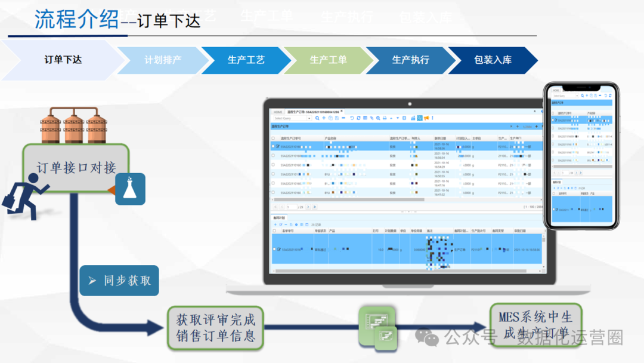The height and width of the screenshot is (363, 644).
Task: Go to next record arrow in blue header
Action: click(x=537, y=127)
